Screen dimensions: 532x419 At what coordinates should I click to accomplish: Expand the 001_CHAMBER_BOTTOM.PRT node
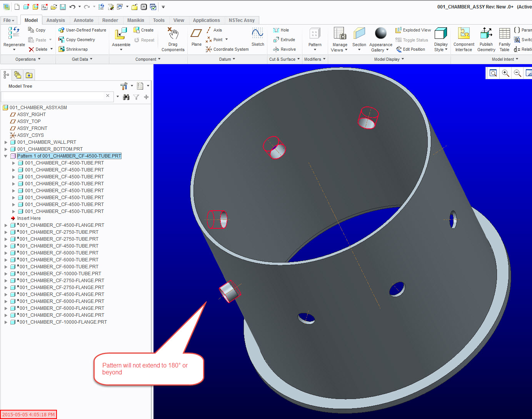[6, 149]
